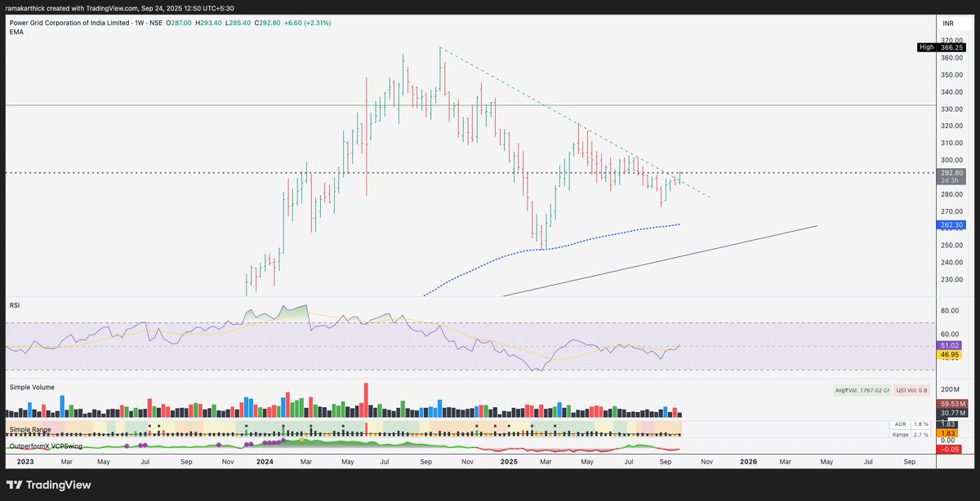This screenshot has width=980, height=501.
Task: Select the Simple Volume indicator label
Action: [32, 387]
